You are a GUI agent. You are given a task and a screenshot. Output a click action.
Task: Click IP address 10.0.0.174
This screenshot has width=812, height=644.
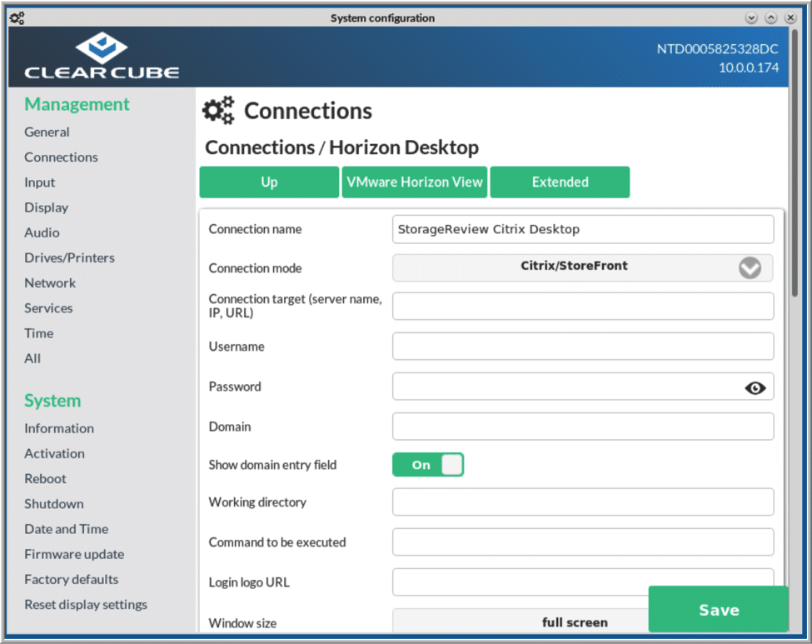(749, 67)
